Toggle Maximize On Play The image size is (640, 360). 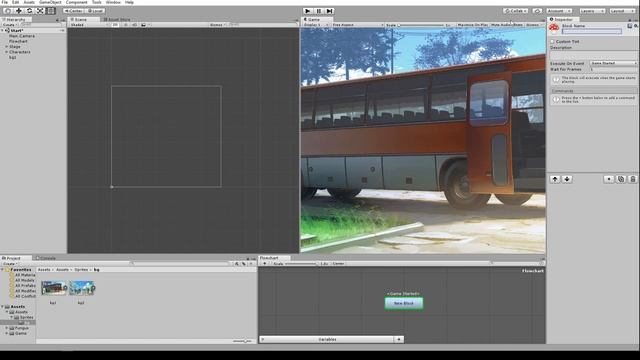[472, 25]
